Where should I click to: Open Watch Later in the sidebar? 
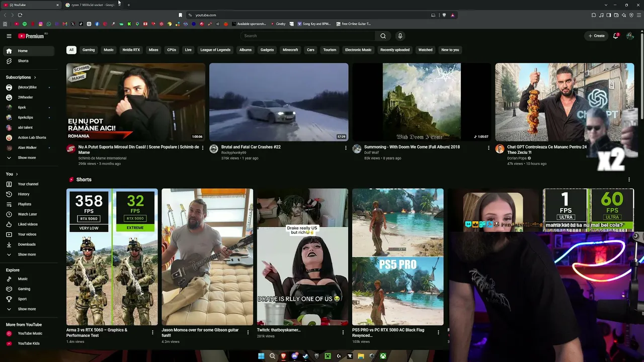coord(28,214)
